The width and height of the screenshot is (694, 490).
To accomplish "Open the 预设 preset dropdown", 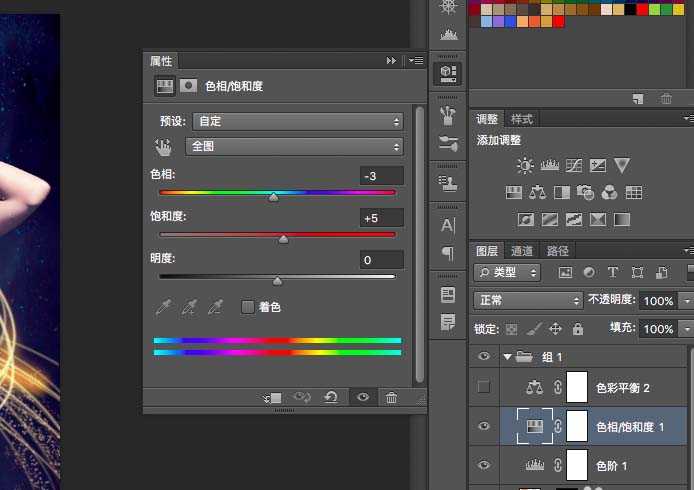I will pyautogui.click(x=294, y=121).
